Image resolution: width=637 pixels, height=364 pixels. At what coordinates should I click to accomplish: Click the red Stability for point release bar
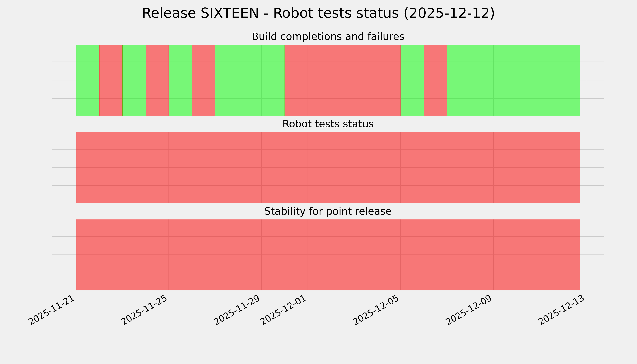click(x=328, y=255)
